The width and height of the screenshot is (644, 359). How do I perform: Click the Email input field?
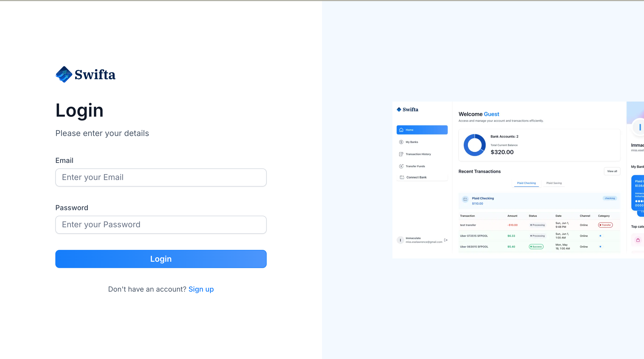point(161,177)
